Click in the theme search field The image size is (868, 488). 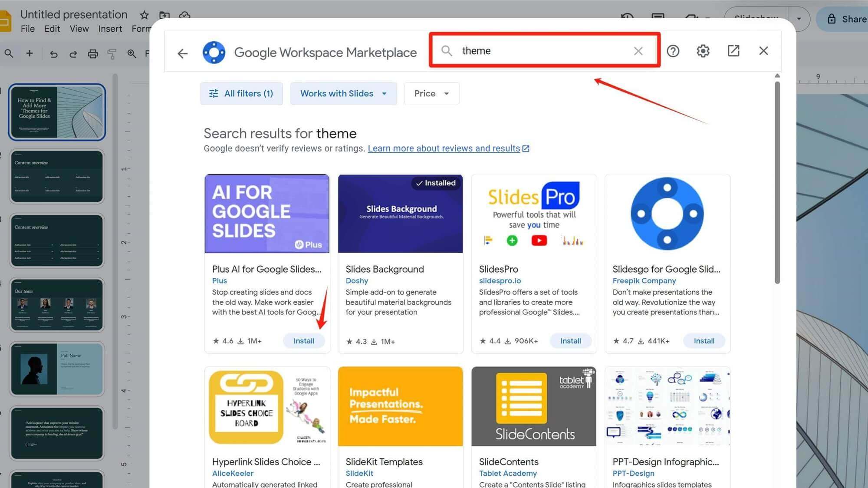point(545,51)
